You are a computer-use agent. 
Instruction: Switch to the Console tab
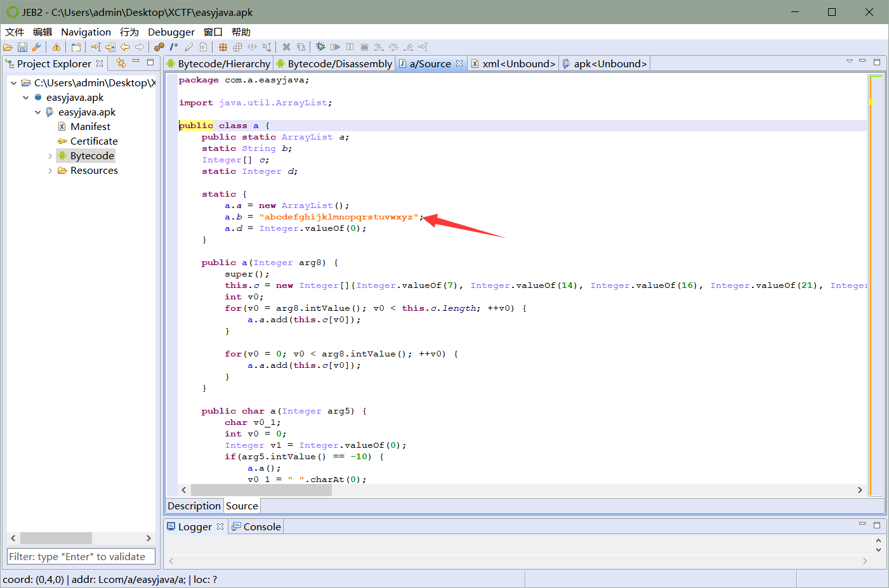click(x=256, y=526)
